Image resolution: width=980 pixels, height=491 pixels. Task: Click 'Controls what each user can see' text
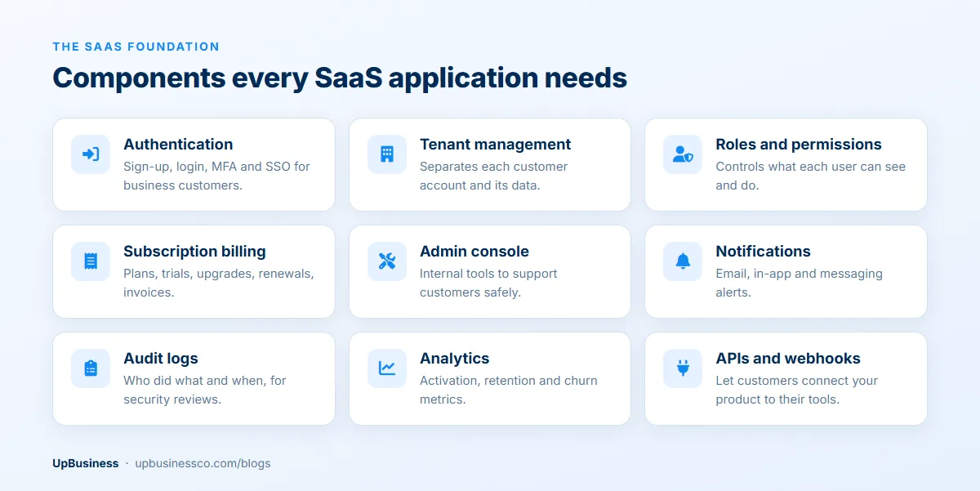[x=811, y=176]
